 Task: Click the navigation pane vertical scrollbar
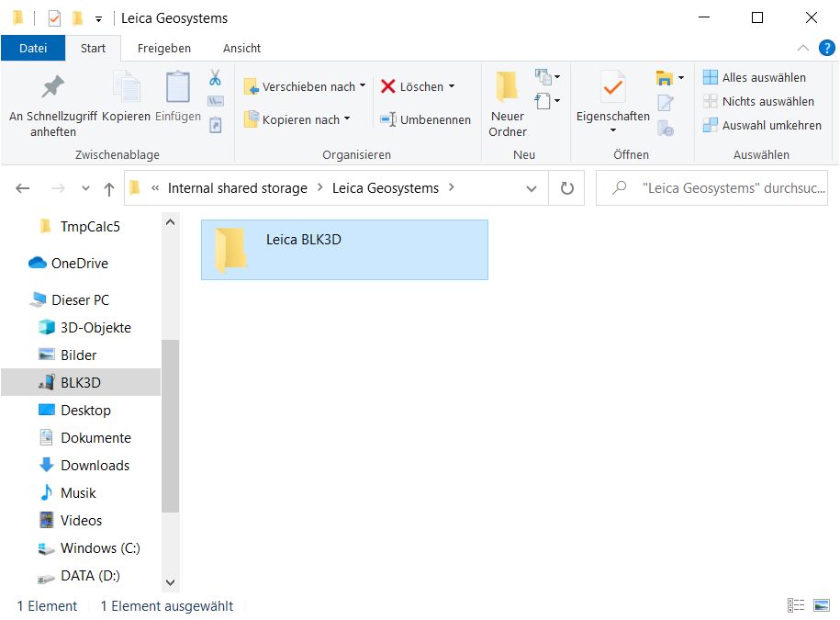[170, 423]
